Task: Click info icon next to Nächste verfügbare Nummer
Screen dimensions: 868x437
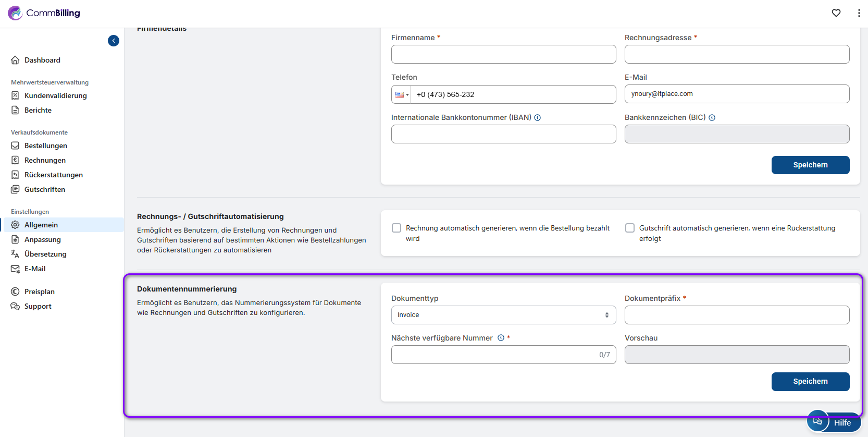Action: [x=501, y=338]
